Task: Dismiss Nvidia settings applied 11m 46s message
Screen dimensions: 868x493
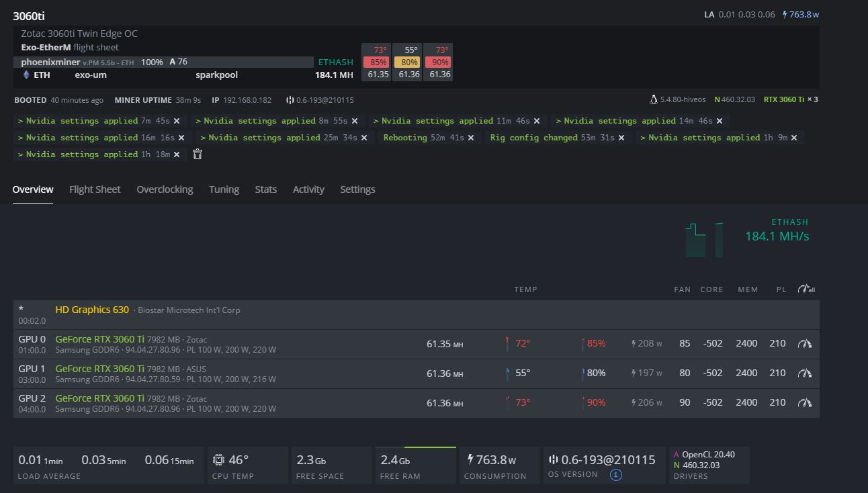Action: pyautogui.click(x=537, y=121)
